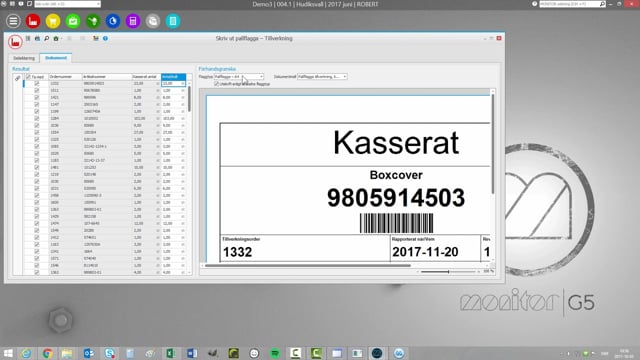Click the preview horizontal scrollbar
Viewport: 640px width, 360px height.
(308, 265)
